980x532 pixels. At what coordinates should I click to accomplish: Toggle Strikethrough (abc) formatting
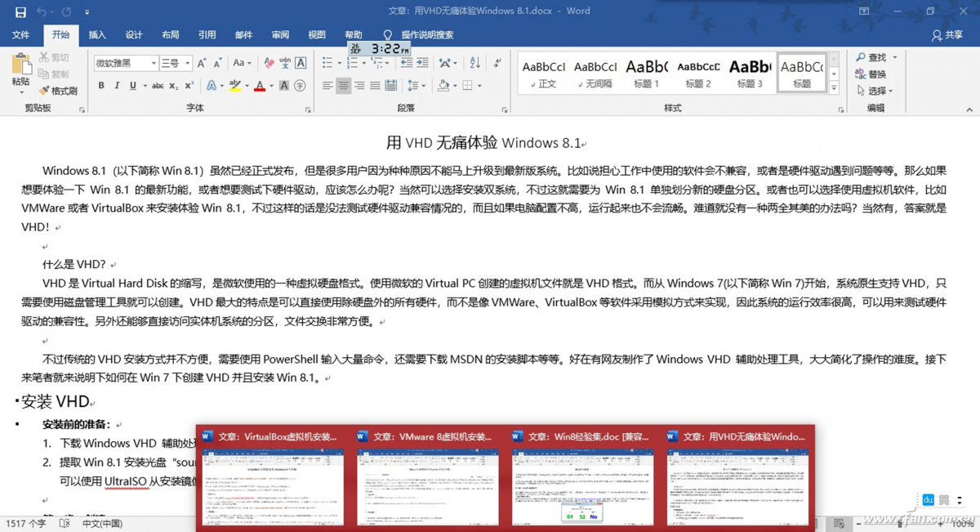[158, 85]
